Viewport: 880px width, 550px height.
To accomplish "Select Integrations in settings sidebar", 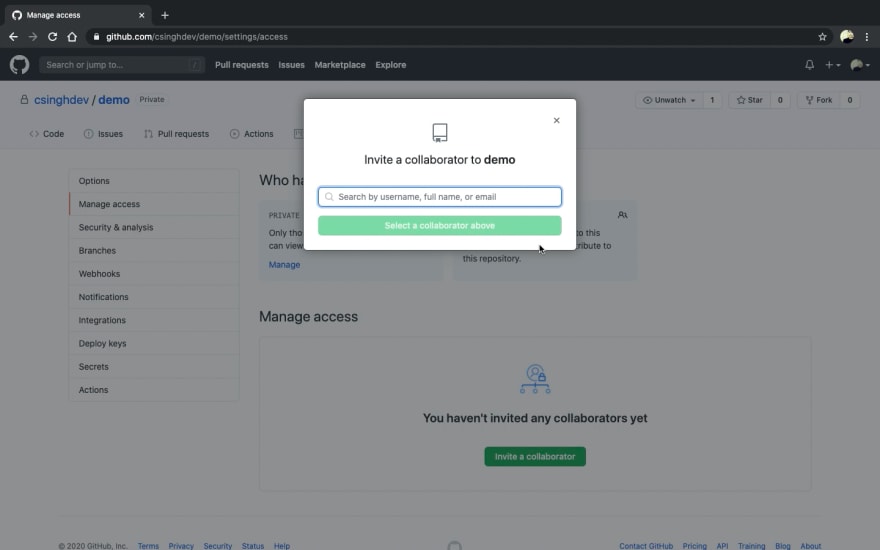I will pyautogui.click(x=154, y=320).
